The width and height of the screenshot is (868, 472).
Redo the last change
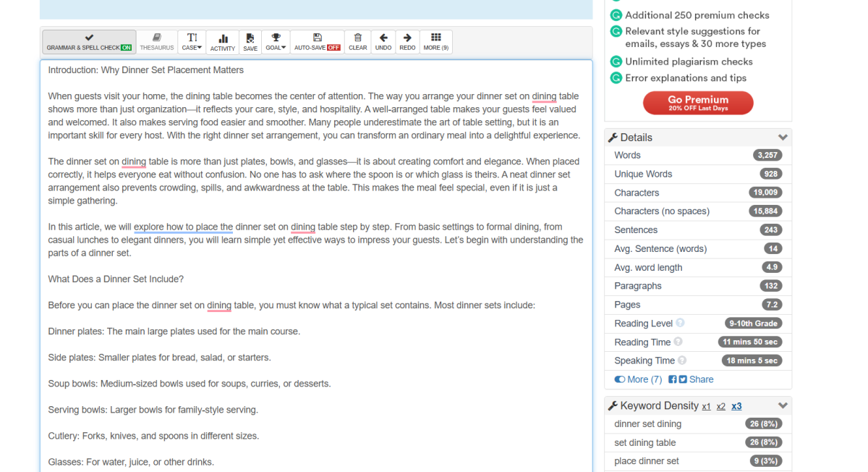[407, 42]
